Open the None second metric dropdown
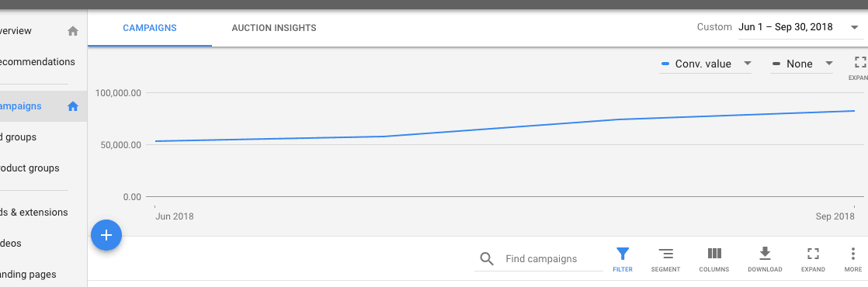 pos(801,64)
